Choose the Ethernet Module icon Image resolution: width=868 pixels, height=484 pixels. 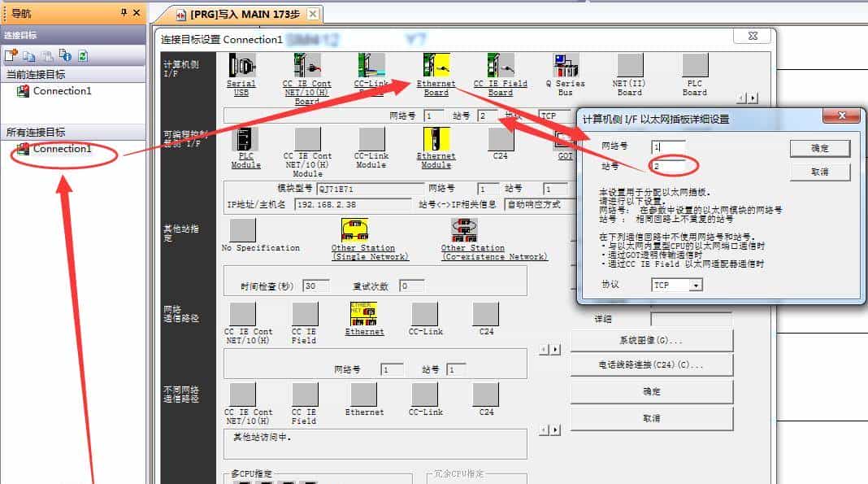point(436,146)
